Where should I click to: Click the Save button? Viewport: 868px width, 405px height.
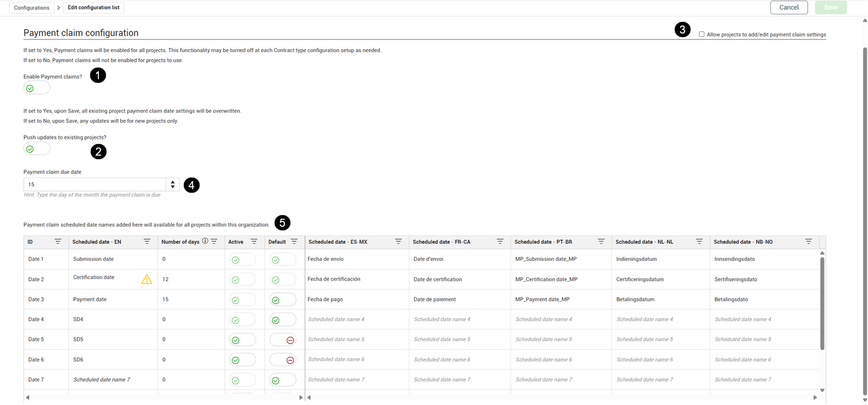coord(831,8)
